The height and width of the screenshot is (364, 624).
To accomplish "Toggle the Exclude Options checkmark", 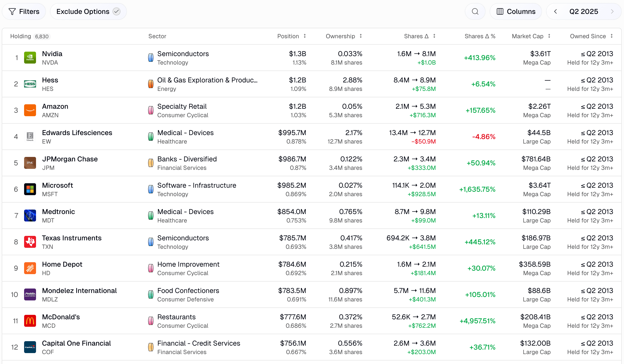I will 116,11.
